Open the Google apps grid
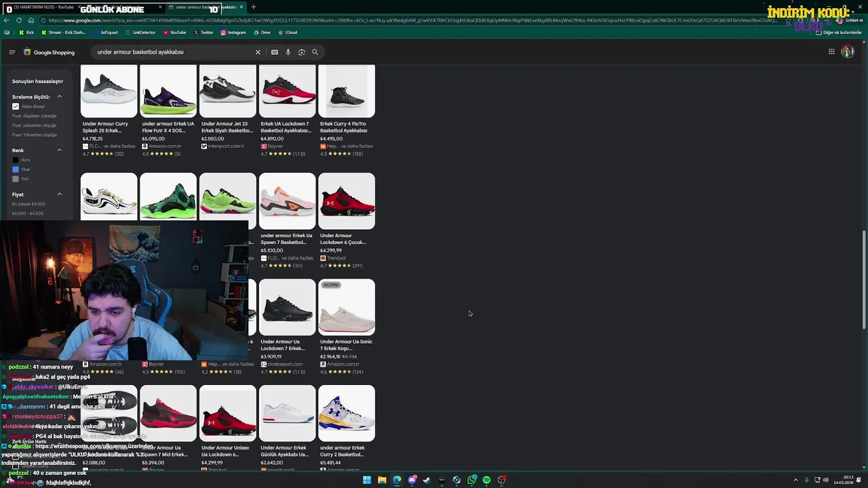The image size is (868, 488). coord(831,52)
